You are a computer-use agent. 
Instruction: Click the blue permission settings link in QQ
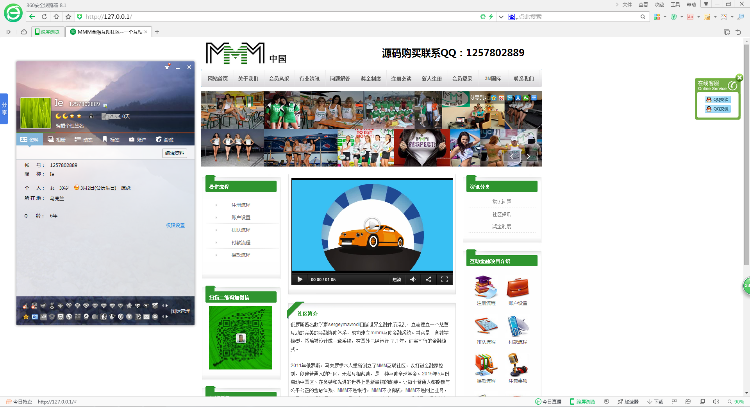(175, 225)
